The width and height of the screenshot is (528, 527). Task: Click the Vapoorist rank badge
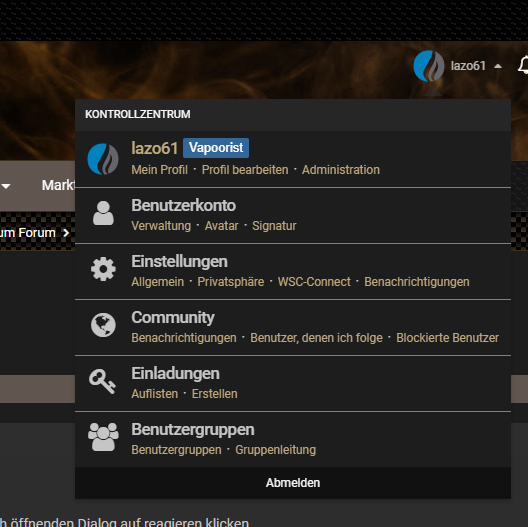(x=216, y=148)
